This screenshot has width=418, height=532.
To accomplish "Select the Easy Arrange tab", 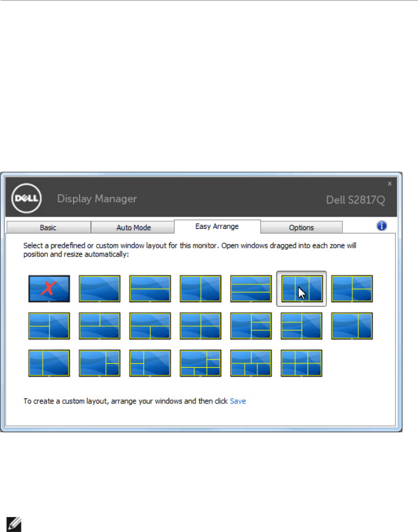I will coord(217,227).
